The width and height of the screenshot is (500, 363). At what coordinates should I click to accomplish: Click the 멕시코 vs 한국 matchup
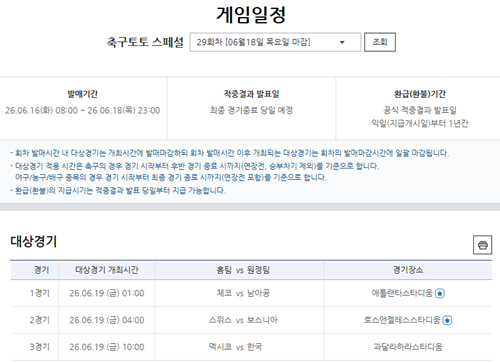click(x=235, y=347)
